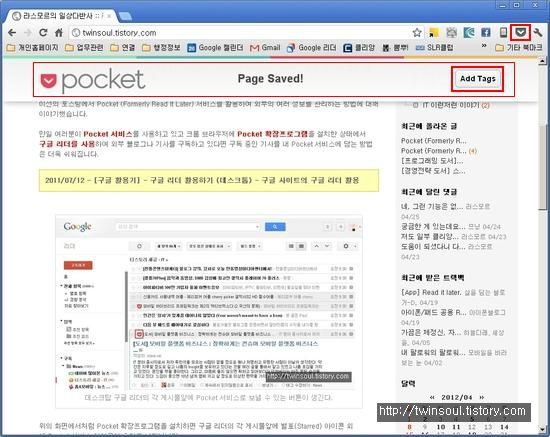Click the red '구글 리더를 사용' text
550x437 pixels.
[67, 144]
